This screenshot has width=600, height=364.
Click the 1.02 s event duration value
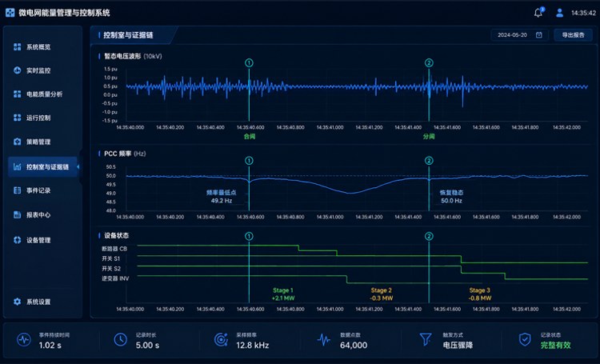pyautogui.click(x=50, y=345)
